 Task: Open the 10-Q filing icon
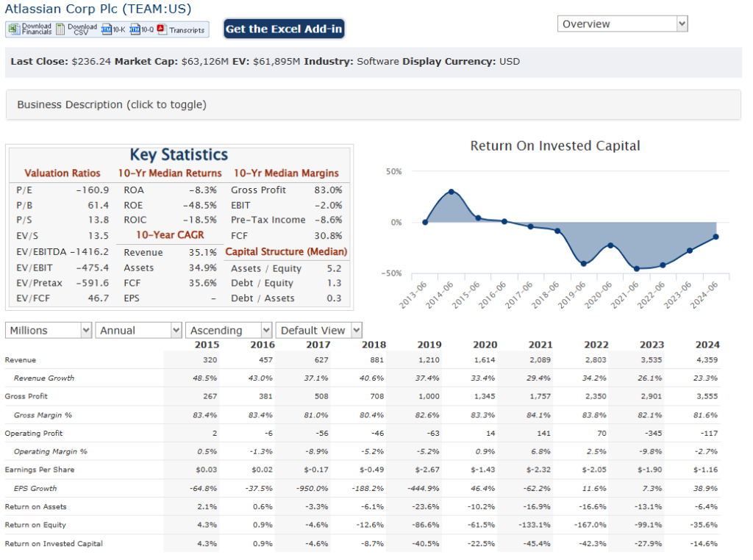coord(135,29)
